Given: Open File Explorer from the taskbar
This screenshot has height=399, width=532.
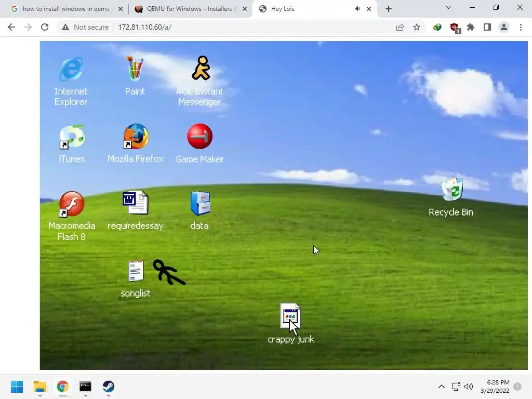Looking at the screenshot, I should point(39,387).
